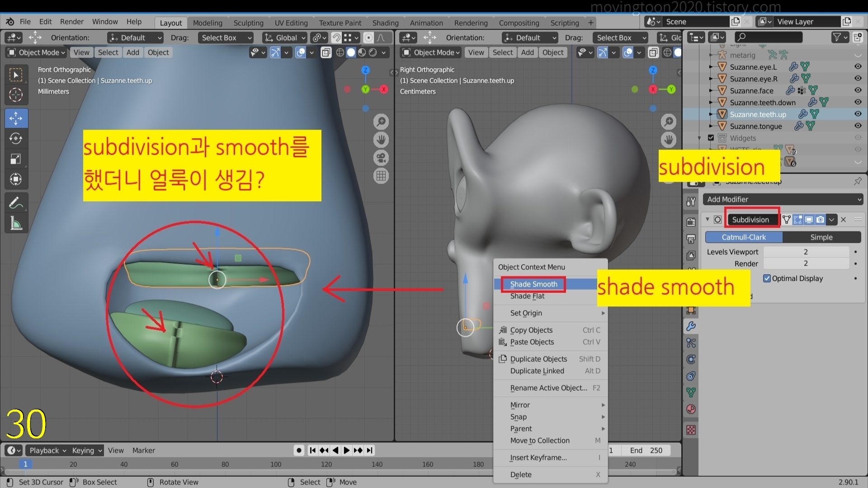Open Texture properties checker icon
The width and height of the screenshot is (868, 488).
click(x=691, y=430)
